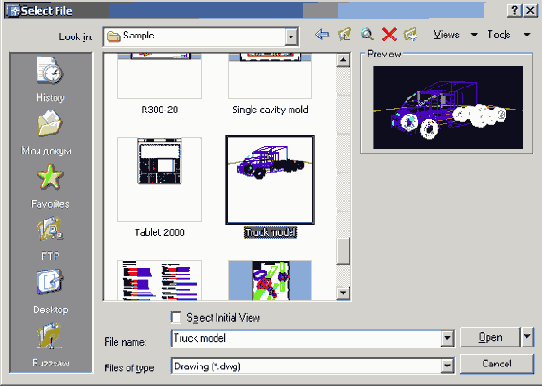
Task: Open the History place icon
Action: [50, 70]
